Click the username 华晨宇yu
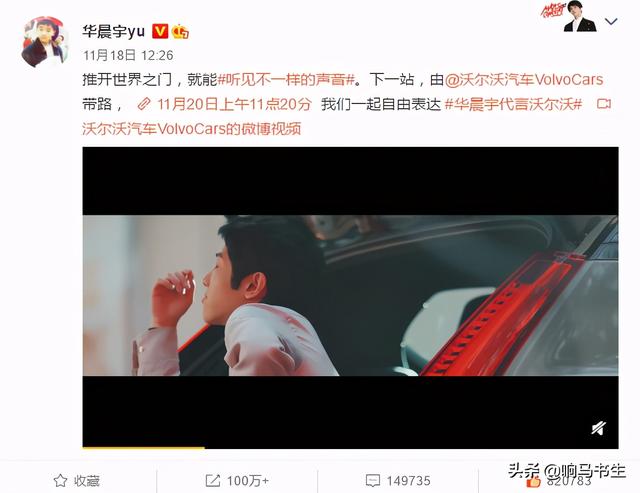The image size is (640, 493). click(113, 31)
